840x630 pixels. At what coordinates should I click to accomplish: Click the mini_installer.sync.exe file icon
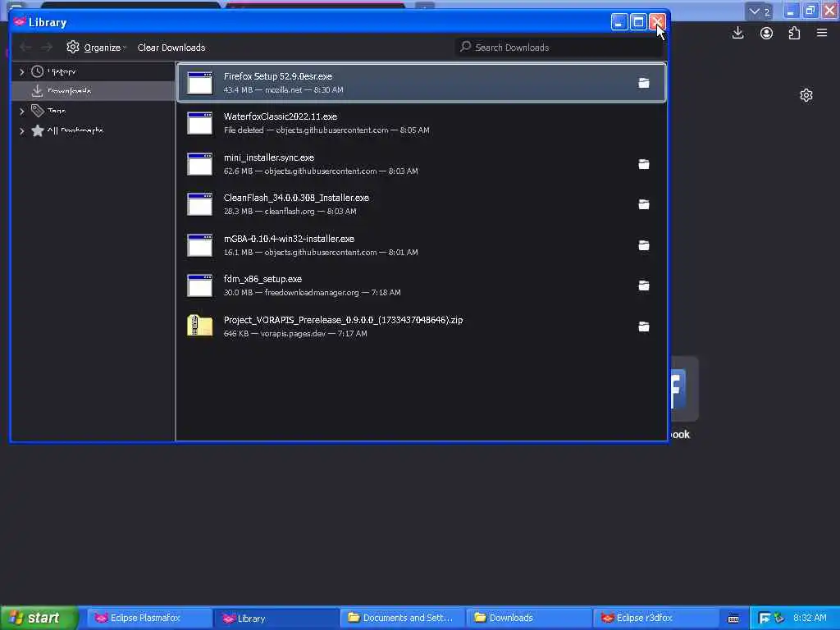200,164
